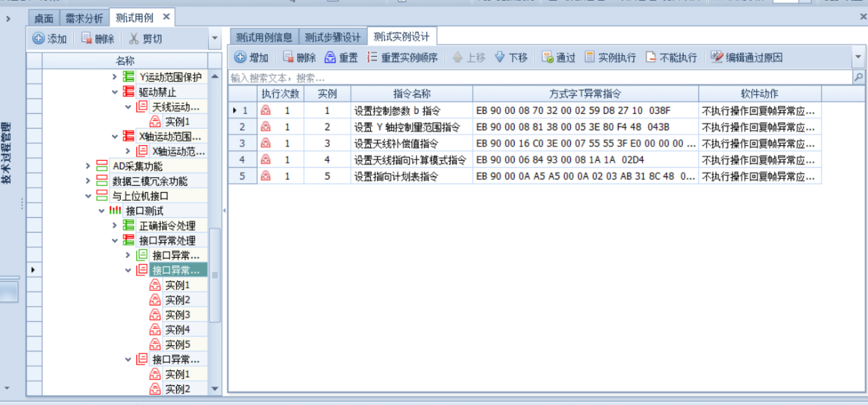Click the 软件动作 column header

pos(759,94)
